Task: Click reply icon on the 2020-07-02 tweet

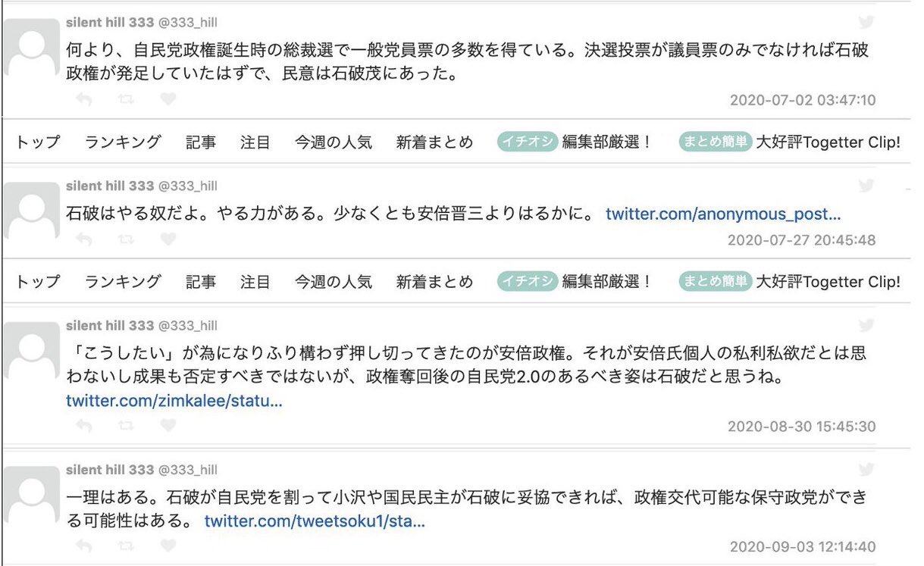Action: tap(85, 99)
